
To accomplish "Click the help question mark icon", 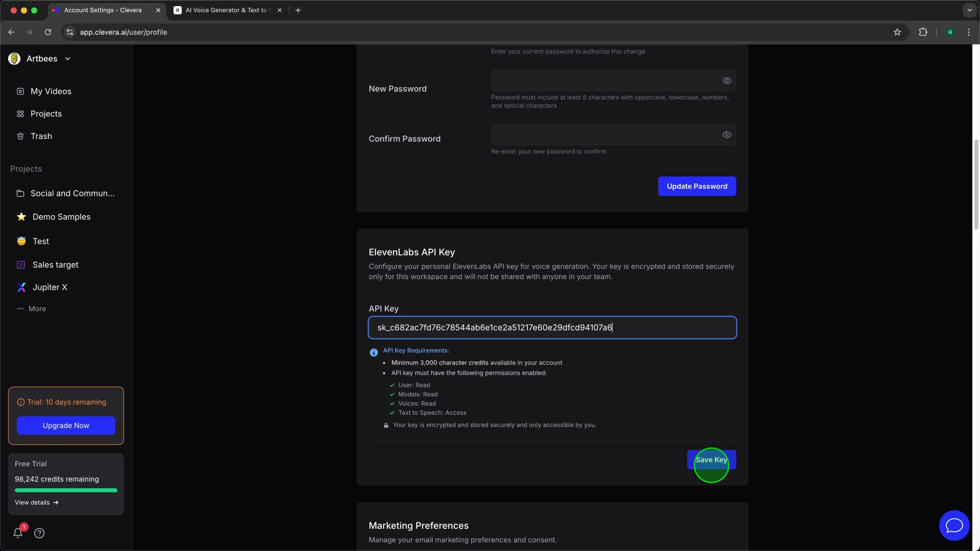I will pos(39,533).
